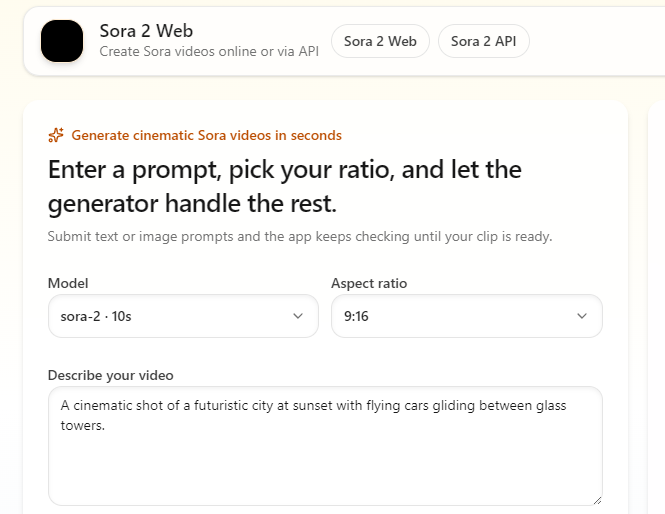Click the black Sora app logo

point(62,41)
